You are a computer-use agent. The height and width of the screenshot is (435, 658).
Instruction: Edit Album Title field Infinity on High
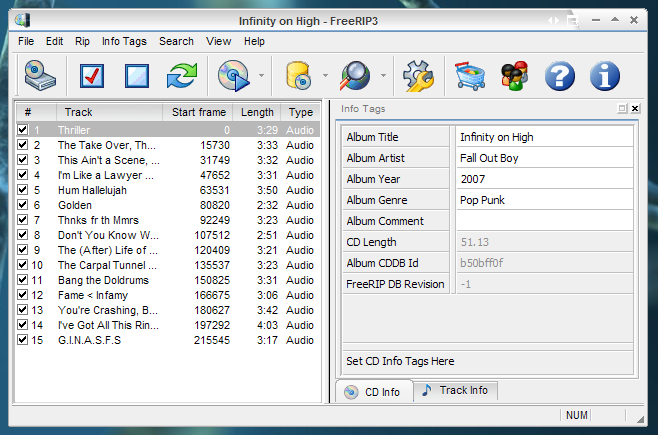[544, 137]
